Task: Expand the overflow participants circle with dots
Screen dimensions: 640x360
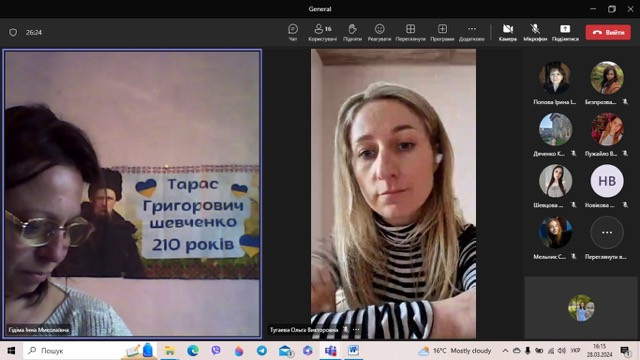Action: 607,232
